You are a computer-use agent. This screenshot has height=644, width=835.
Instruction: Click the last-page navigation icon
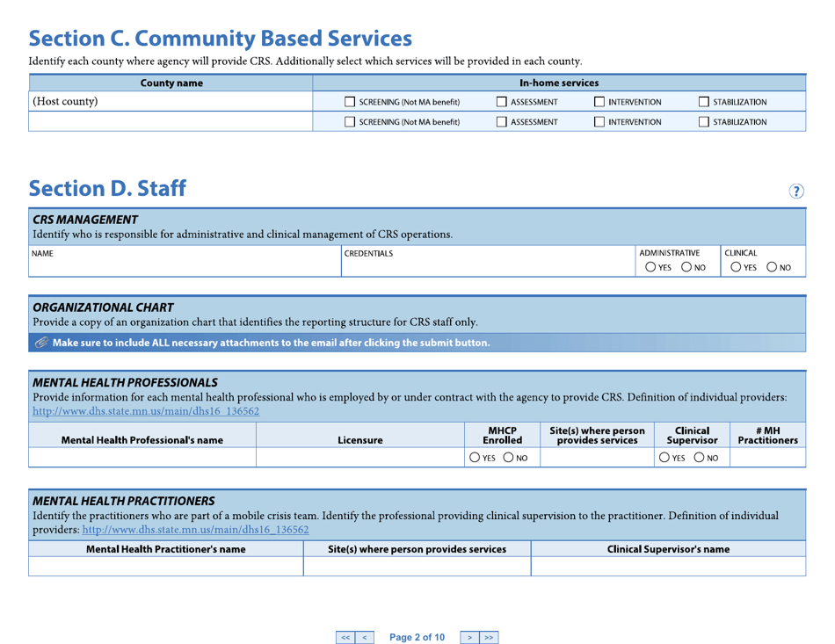(x=490, y=636)
